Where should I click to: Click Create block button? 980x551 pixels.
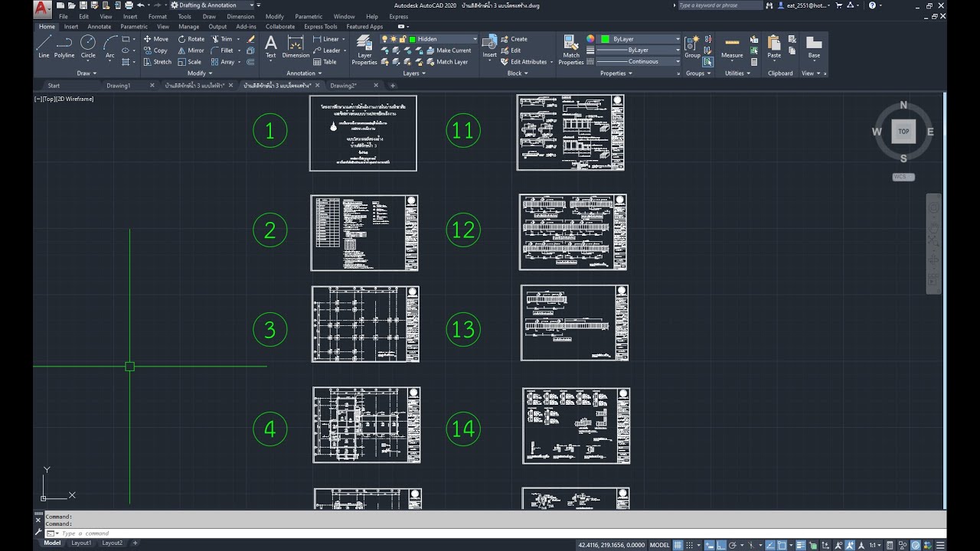(x=514, y=39)
